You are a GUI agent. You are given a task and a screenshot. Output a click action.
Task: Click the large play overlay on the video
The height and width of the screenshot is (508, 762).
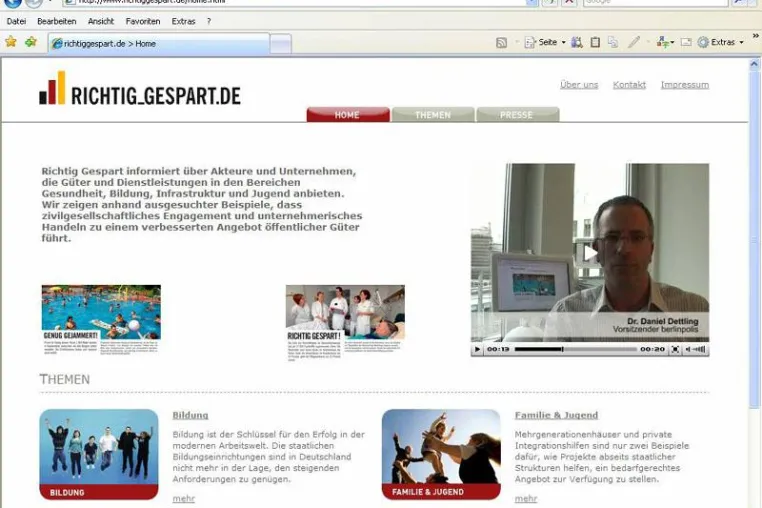tap(589, 253)
